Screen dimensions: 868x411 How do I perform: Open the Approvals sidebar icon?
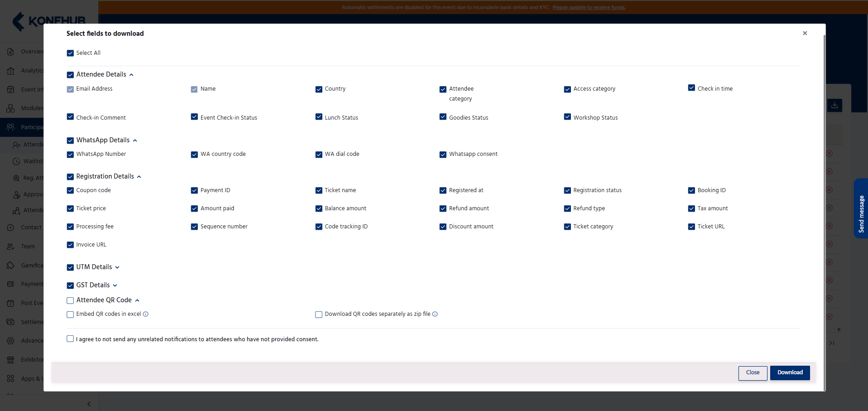coord(17,194)
